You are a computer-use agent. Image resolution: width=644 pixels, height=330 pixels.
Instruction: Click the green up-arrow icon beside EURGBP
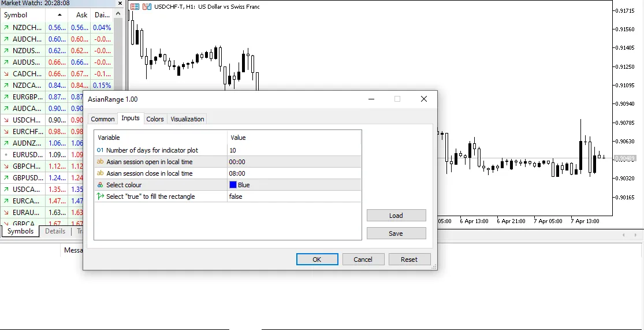(6, 97)
